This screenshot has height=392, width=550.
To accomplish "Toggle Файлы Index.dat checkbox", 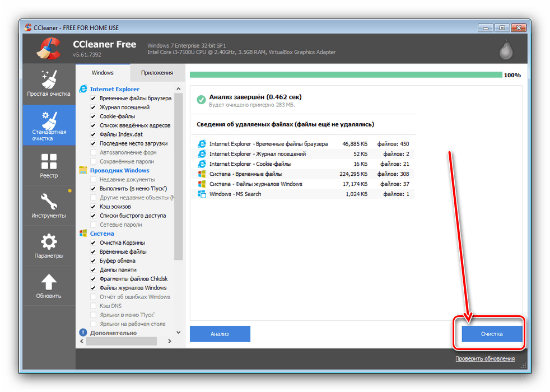I will click(x=94, y=134).
